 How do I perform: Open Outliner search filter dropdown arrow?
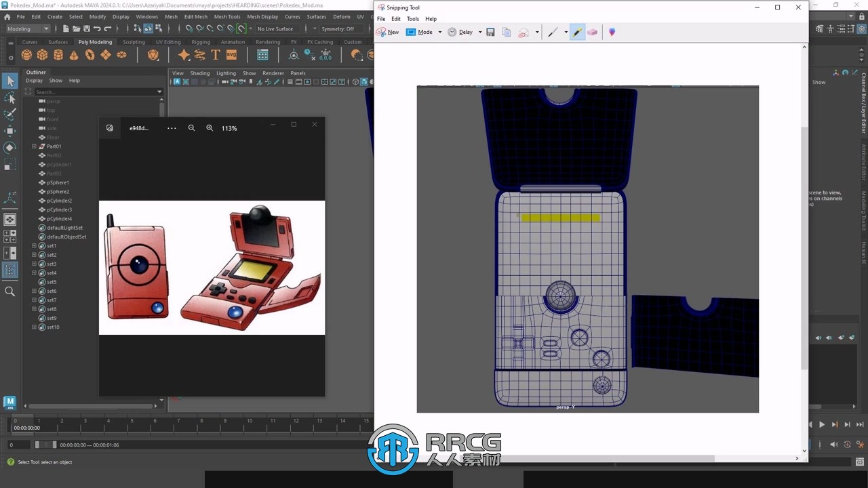tap(159, 91)
